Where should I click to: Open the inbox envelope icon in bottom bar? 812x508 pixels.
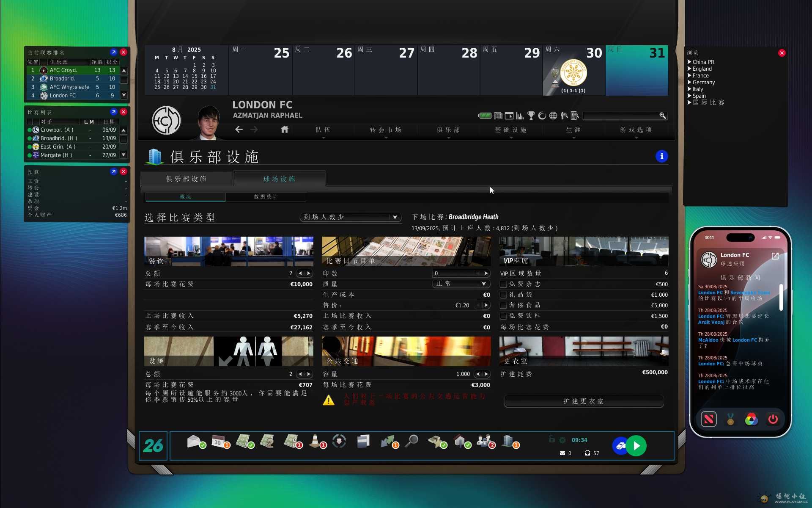coord(194,442)
